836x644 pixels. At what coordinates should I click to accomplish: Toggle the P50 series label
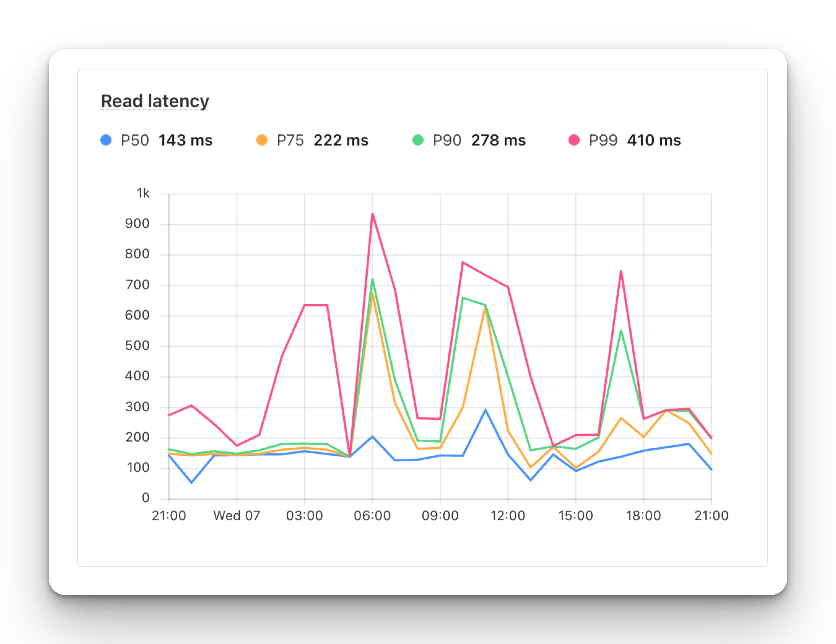[x=135, y=141]
